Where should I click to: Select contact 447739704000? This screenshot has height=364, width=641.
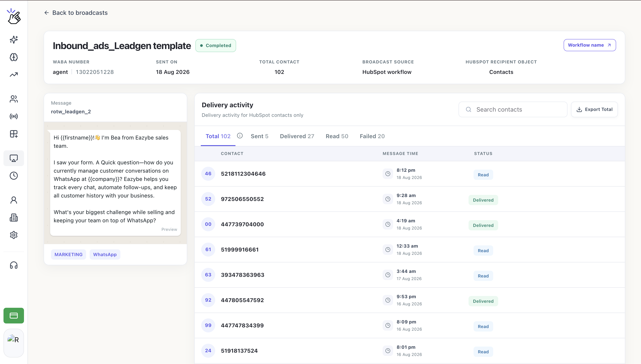pos(242,224)
